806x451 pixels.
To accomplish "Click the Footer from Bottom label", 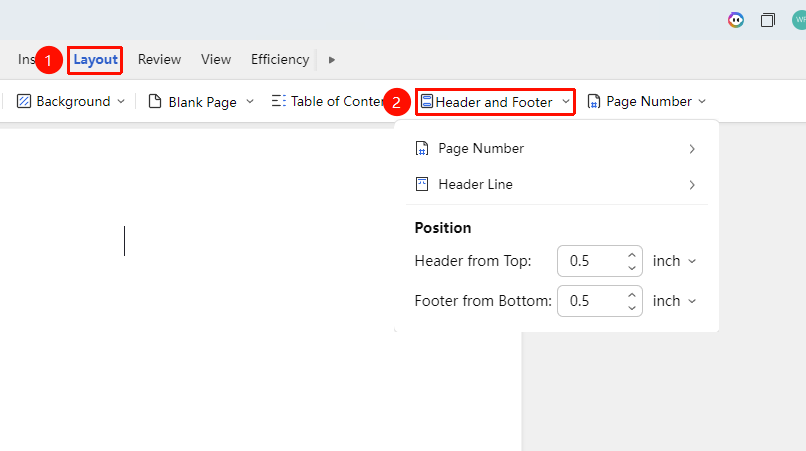I will (483, 301).
